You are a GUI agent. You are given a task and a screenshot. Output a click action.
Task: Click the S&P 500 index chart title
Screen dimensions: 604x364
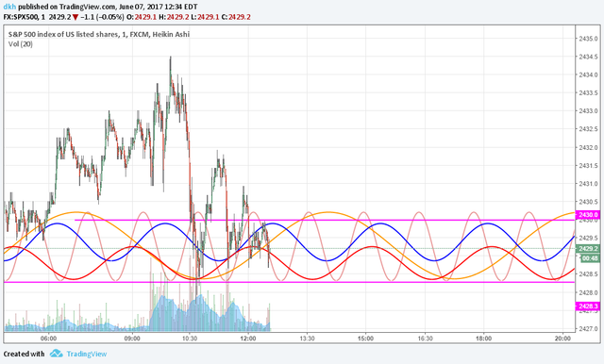tap(99, 34)
